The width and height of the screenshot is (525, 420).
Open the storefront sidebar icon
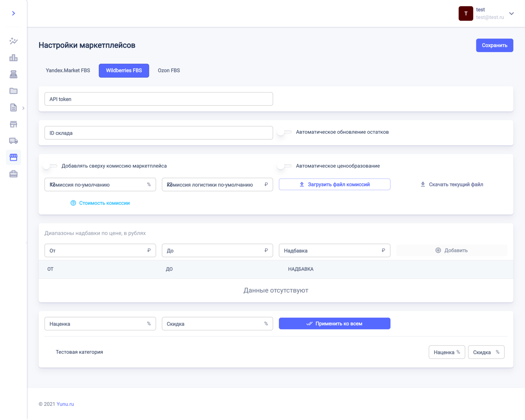(x=13, y=124)
